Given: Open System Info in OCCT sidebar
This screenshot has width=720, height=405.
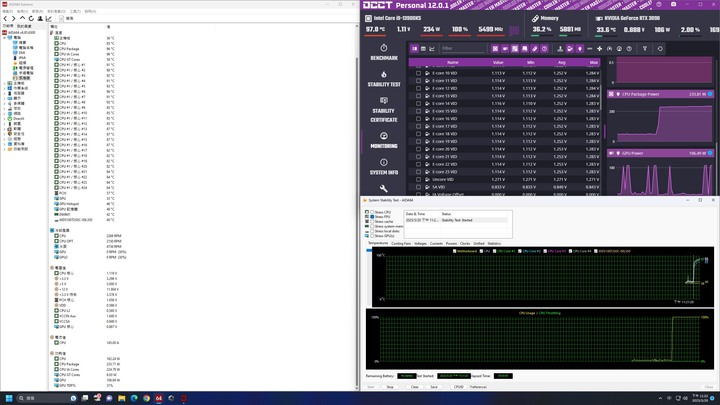Looking at the screenshot, I should (x=384, y=167).
